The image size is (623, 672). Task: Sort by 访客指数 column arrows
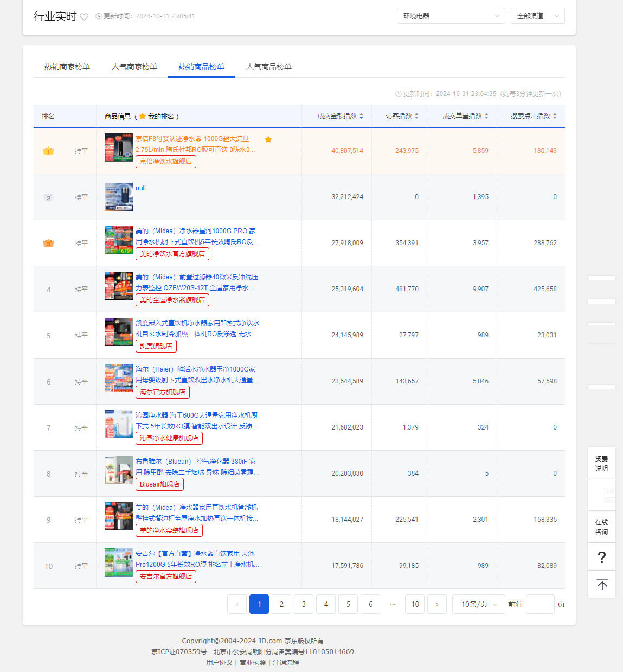tap(416, 116)
